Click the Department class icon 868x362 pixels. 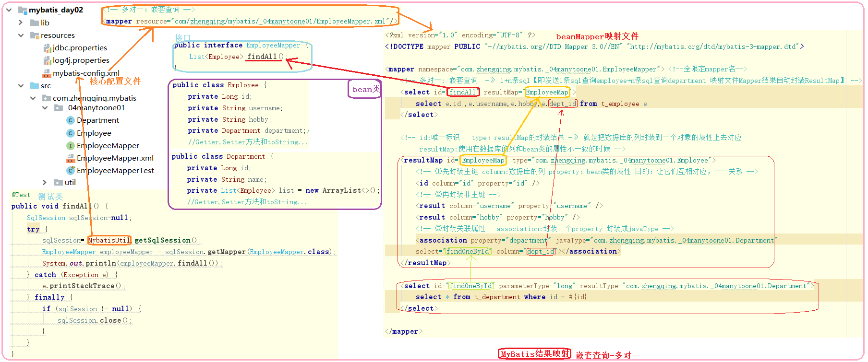point(71,120)
